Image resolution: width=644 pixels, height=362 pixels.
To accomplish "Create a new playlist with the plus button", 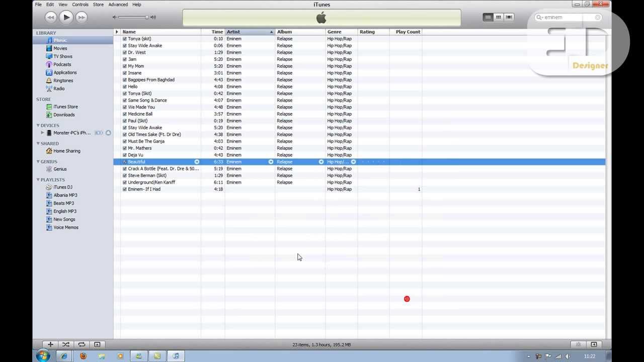I will 50,344.
